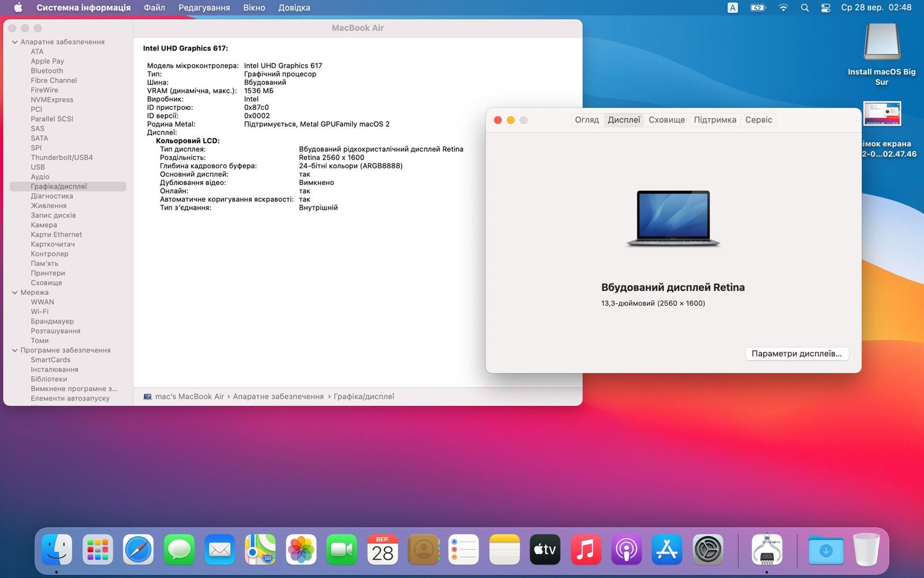The image size is (924, 578).
Task: Collapse the Апаратне забезпечення section
Action: (14, 42)
